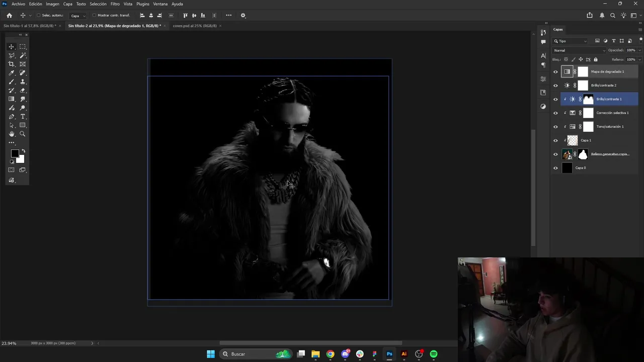Open the Edit Toolbar three-dots menu

point(12,143)
